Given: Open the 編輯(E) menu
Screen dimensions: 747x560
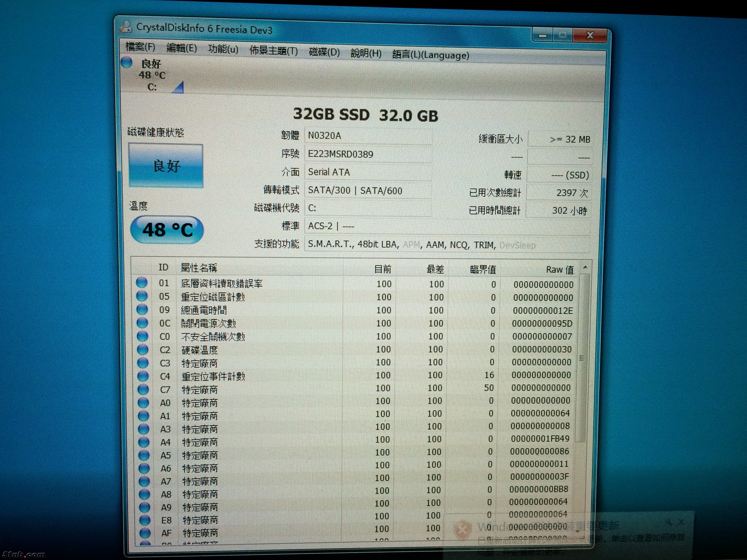Looking at the screenshot, I should coord(182,48).
